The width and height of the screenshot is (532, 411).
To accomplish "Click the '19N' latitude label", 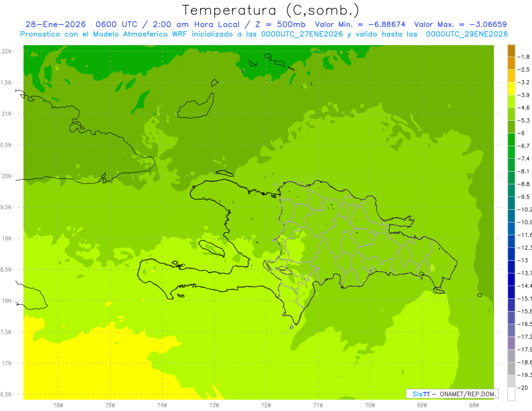I will pos(7,239).
